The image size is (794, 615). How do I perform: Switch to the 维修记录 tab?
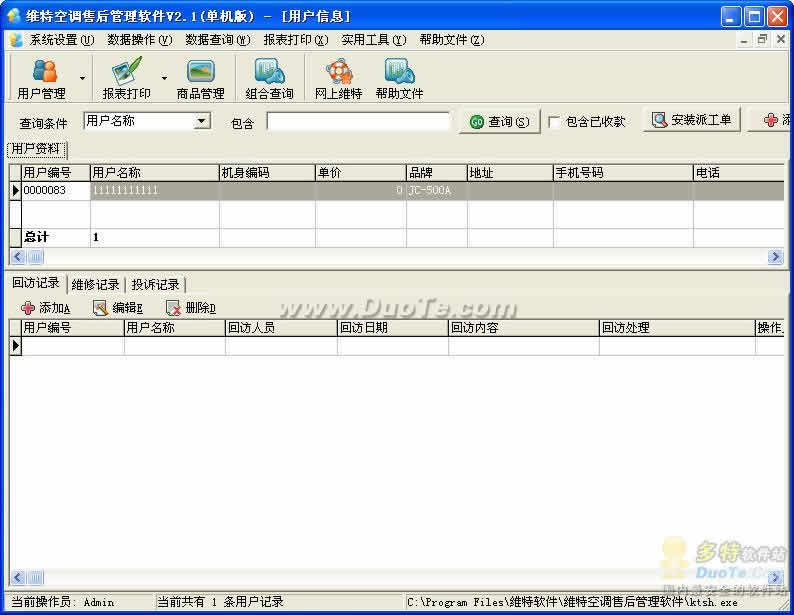(95, 284)
